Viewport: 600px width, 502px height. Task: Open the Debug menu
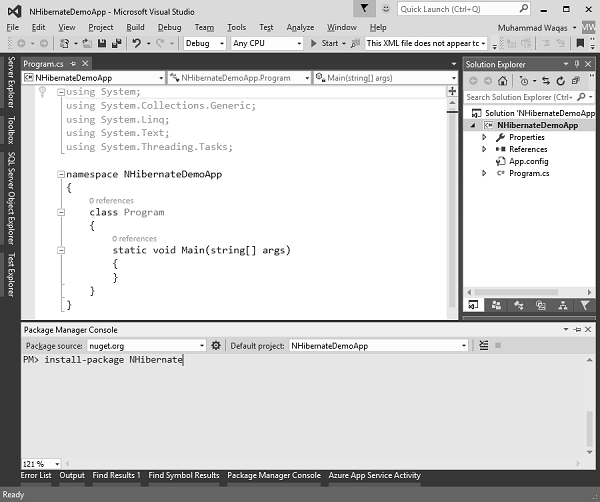(x=170, y=27)
